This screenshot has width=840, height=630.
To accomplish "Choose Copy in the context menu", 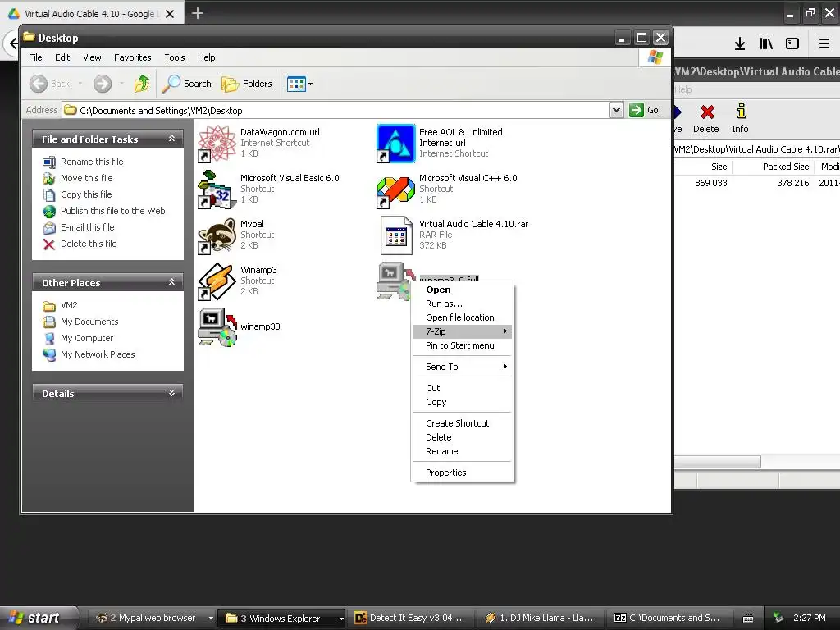I will tap(461, 402).
